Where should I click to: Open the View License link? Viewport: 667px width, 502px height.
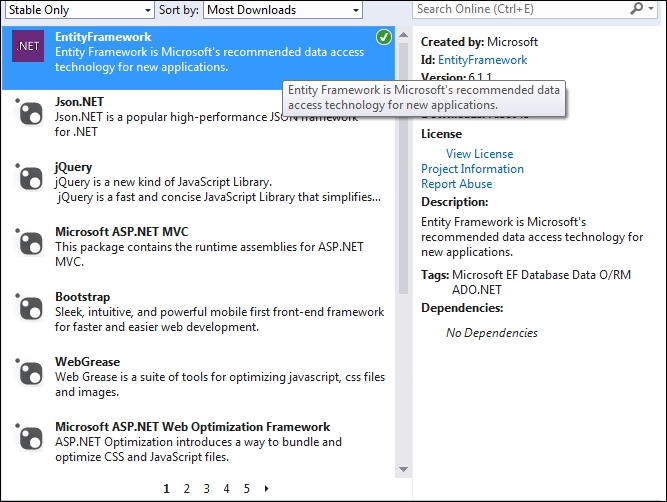point(479,154)
